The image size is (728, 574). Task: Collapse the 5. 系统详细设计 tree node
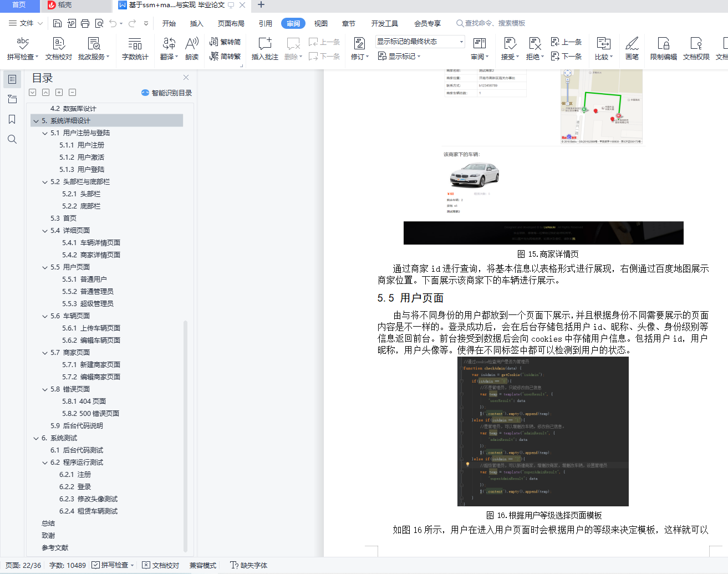(36, 121)
